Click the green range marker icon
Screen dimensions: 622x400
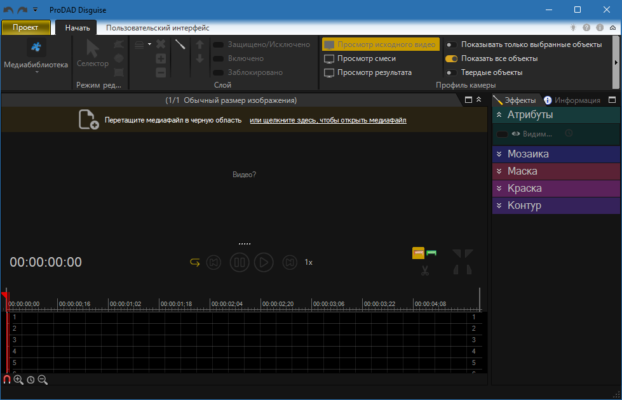pos(431,253)
